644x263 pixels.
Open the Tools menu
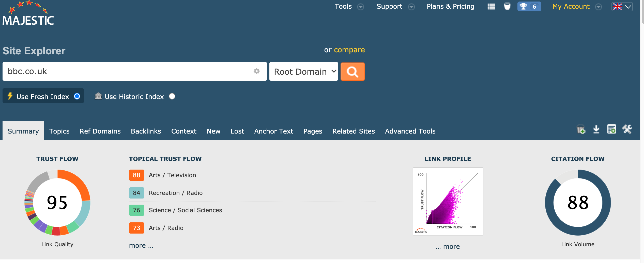pyautogui.click(x=343, y=6)
